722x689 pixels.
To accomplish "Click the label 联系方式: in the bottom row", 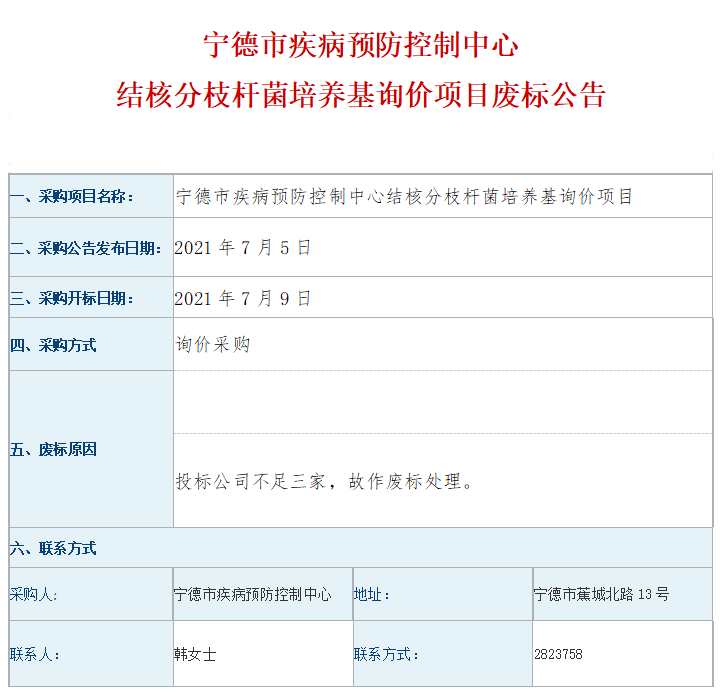I will (x=386, y=654).
